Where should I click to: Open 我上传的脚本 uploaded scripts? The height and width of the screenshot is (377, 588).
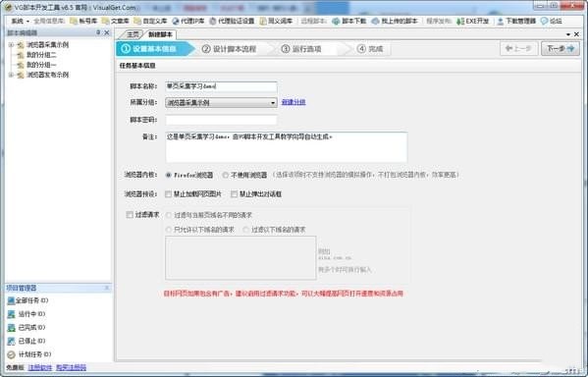395,22
